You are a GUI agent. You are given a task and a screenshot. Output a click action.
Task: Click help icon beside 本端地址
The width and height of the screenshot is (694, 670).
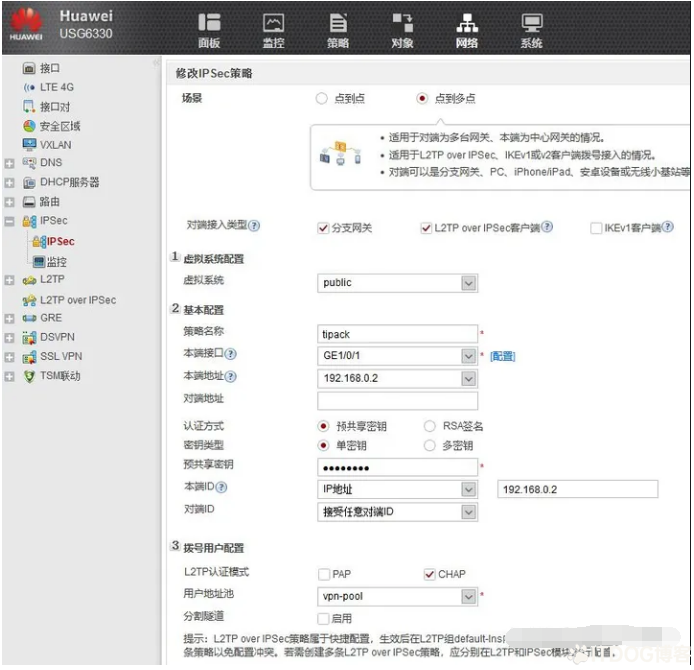231,376
